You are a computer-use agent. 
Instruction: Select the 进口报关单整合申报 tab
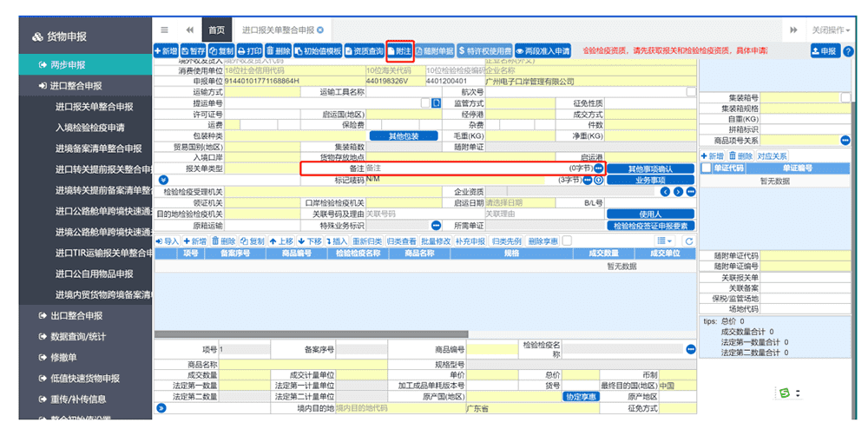coord(279,30)
